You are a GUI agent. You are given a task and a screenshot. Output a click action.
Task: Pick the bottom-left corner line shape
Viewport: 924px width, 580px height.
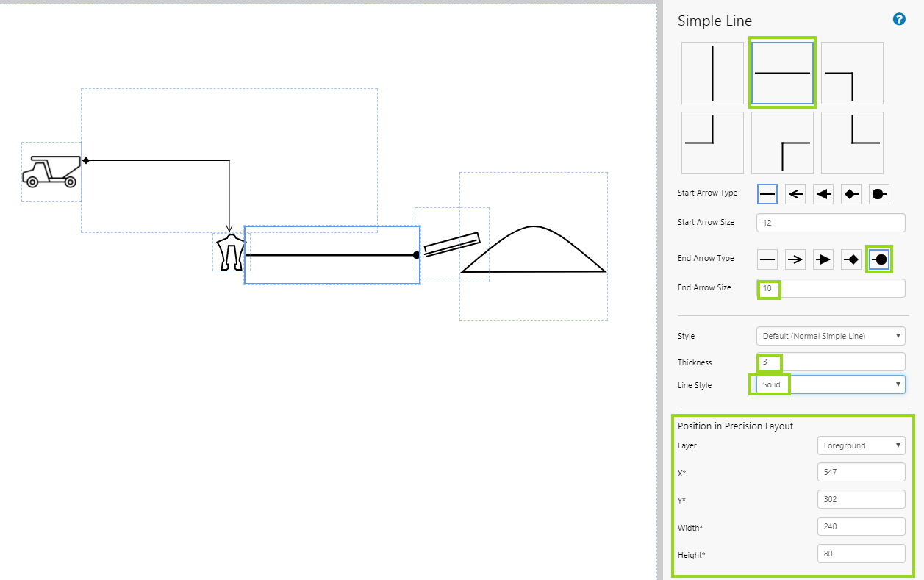(851, 143)
